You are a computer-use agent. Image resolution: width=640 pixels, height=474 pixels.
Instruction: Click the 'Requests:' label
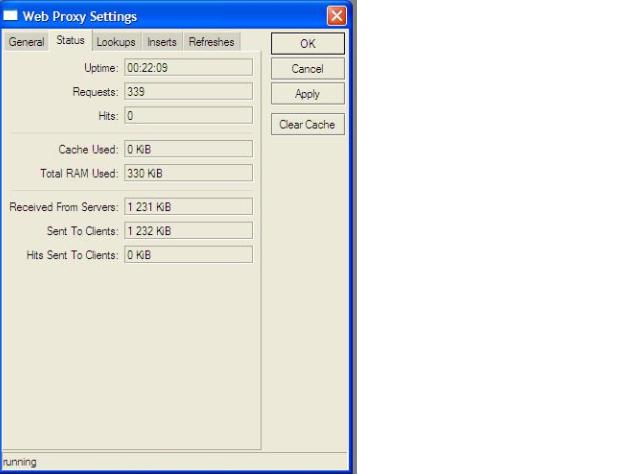tap(96, 92)
